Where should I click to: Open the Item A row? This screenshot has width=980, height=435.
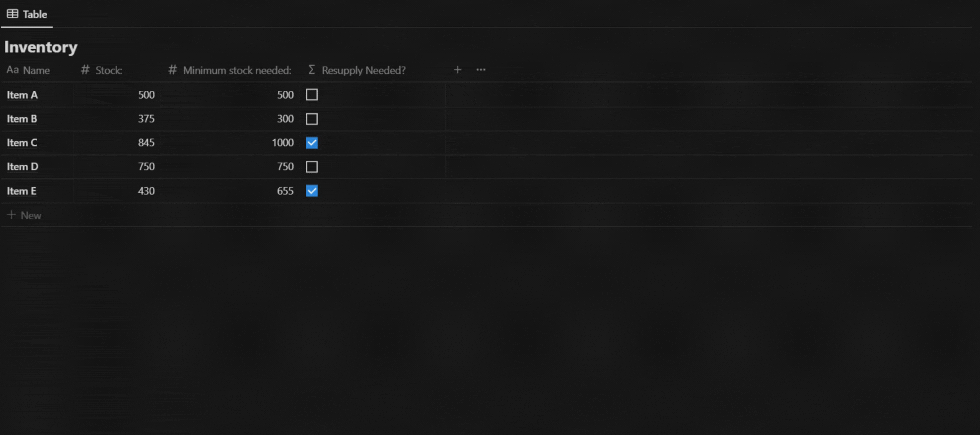(x=22, y=95)
